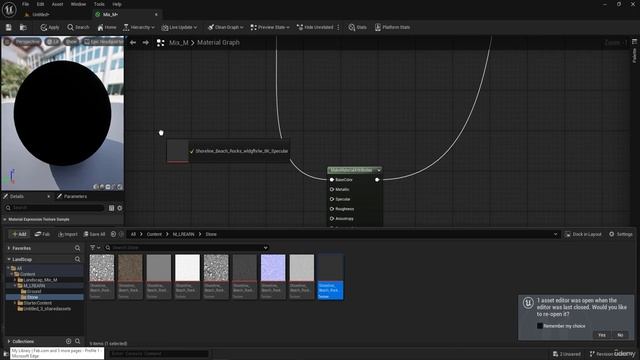Click Save All button

tap(94, 234)
